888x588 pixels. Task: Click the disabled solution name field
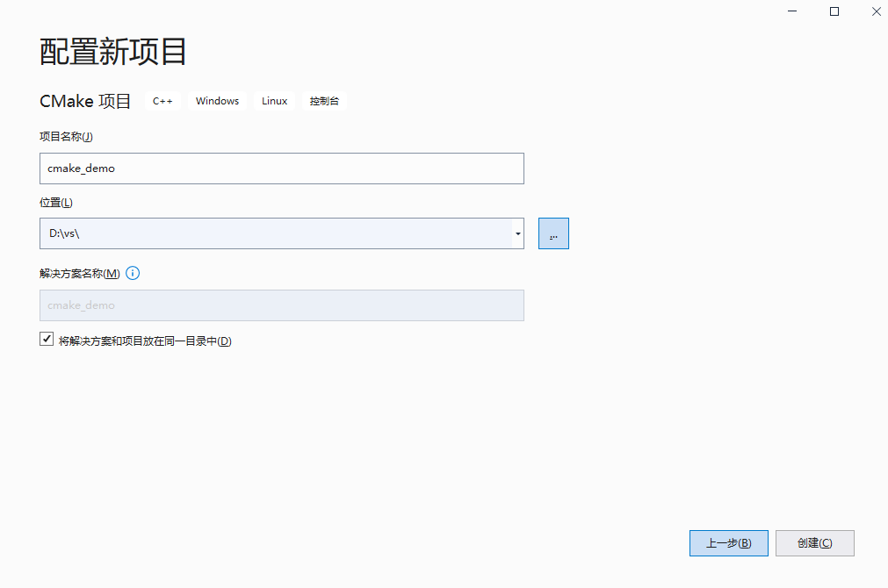281,305
